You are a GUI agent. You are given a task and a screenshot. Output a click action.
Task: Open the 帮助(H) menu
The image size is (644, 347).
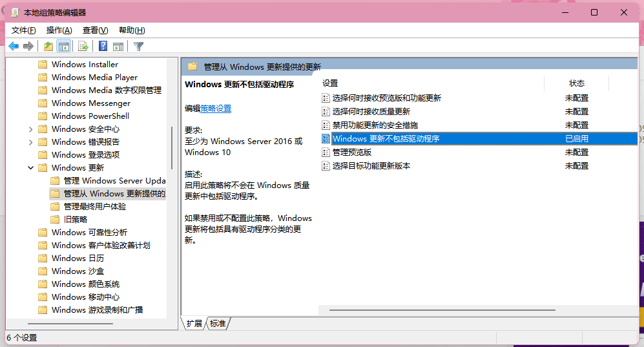point(132,30)
